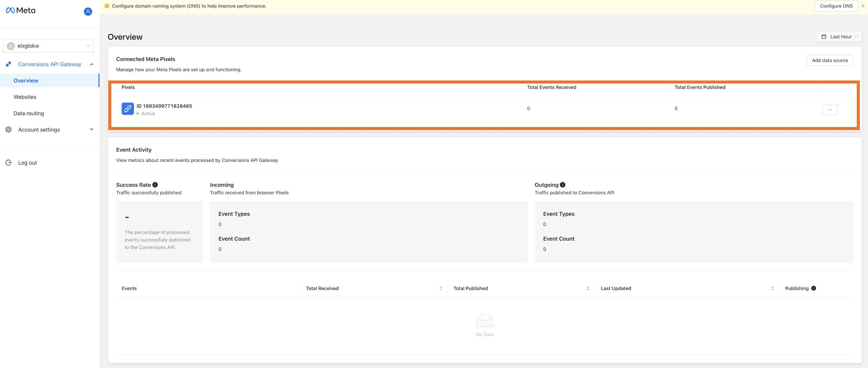
Task: Click the Incoming Event Types label
Action: tap(234, 214)
